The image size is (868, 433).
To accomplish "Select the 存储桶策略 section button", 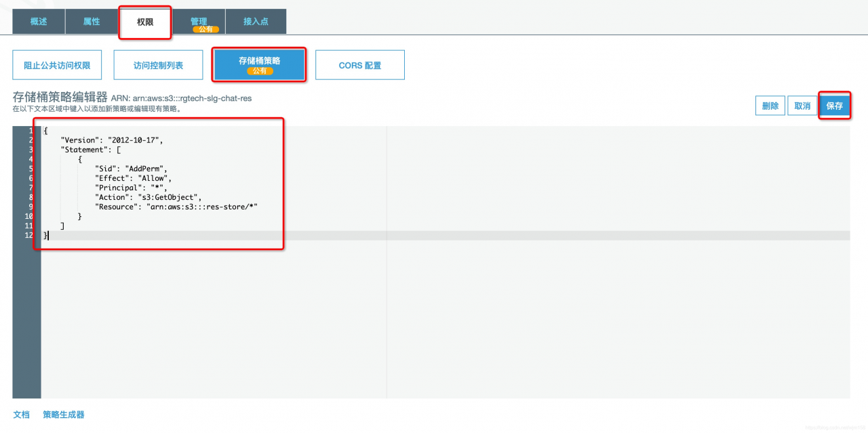I will 259,65.
